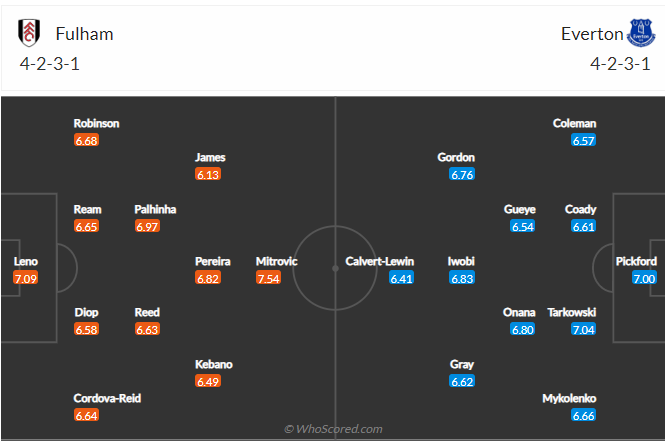Click player name Cordova-Reid
The image size is (665, 441).
[x=107, y=398]
